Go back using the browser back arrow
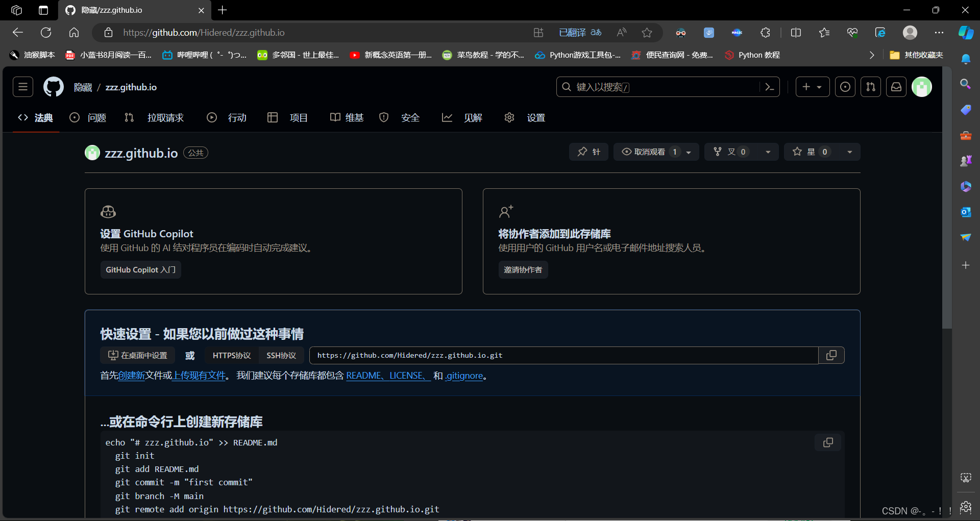 18,33
